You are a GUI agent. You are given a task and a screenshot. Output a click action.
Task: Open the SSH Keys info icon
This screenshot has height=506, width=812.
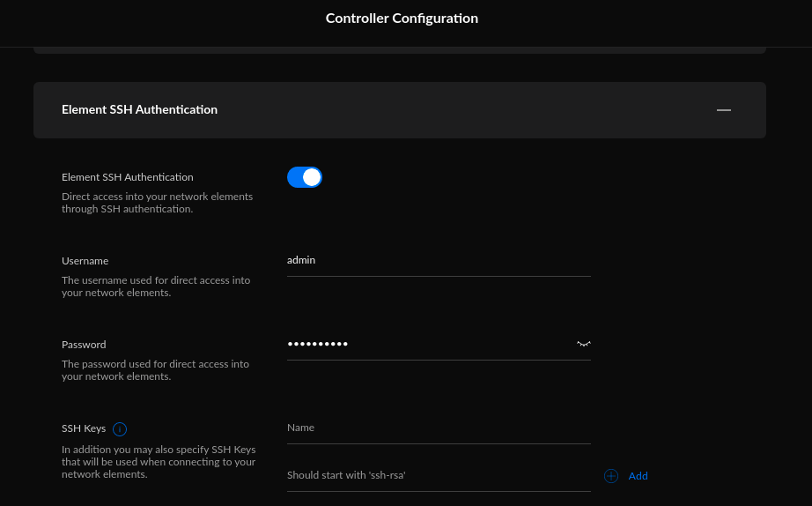[120, 429]
